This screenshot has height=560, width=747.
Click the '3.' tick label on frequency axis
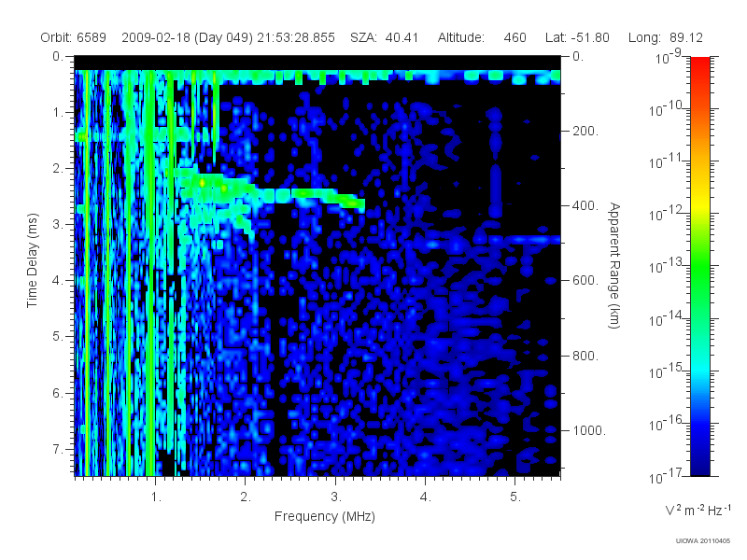336,497
